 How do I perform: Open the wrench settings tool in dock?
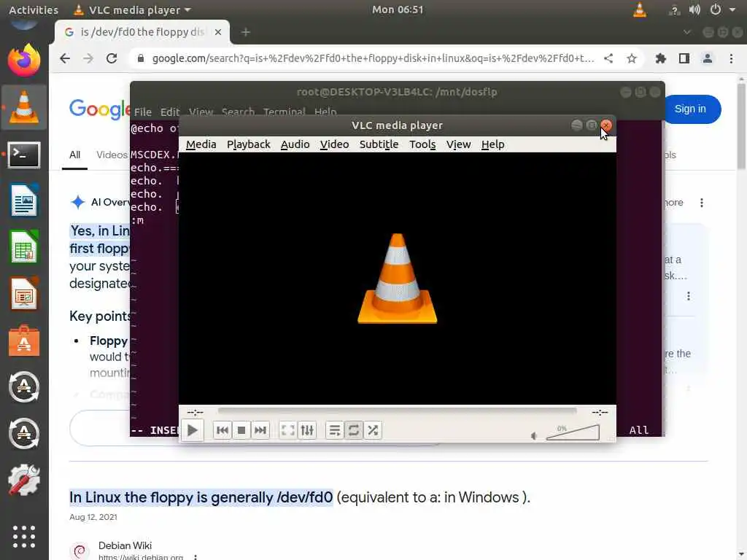[x=24, y=480]
